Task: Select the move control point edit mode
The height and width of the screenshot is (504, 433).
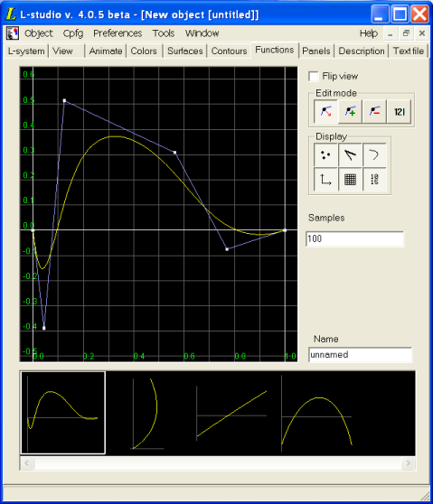Action: (x=325, y=111)
